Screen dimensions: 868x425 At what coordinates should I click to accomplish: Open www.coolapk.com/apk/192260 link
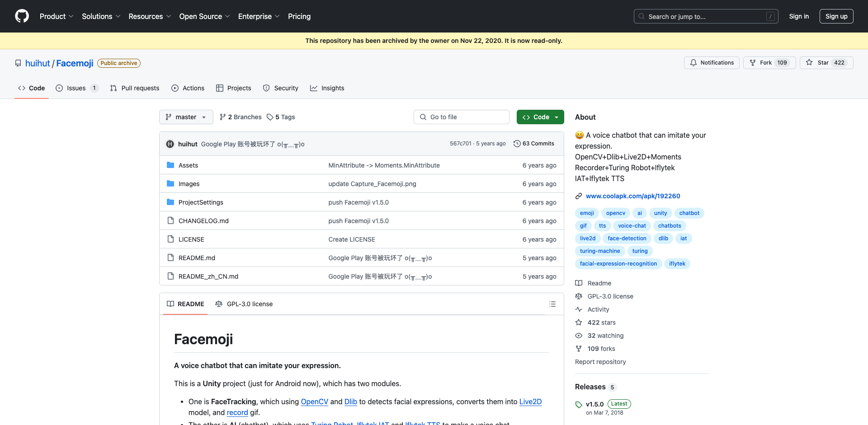633,196
